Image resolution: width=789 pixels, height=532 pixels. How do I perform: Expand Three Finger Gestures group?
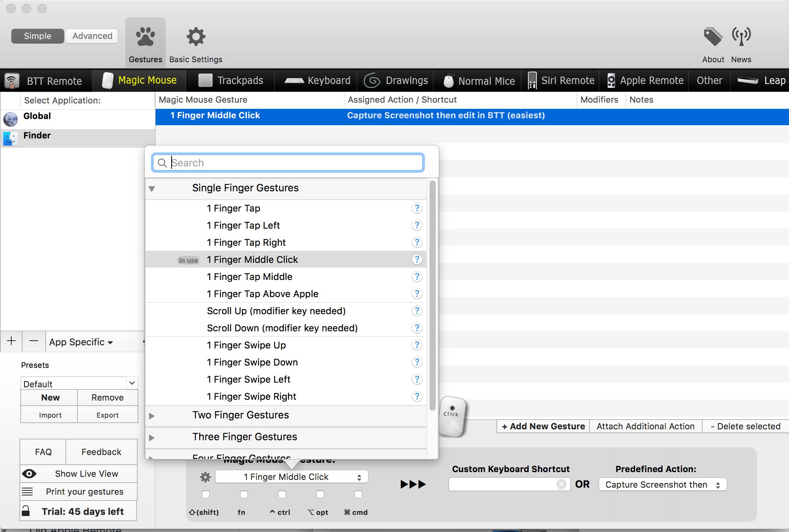[152, 437]
